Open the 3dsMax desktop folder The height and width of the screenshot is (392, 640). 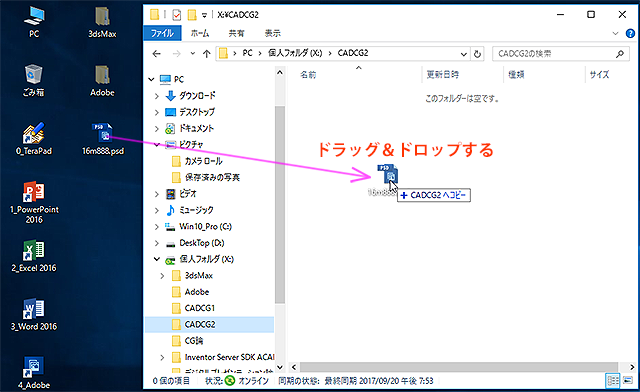pos(102,22)
